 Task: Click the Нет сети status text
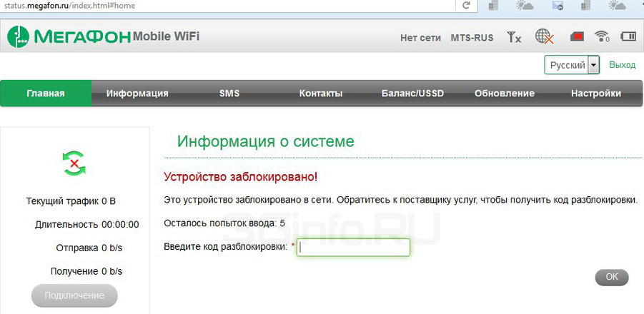420,38
